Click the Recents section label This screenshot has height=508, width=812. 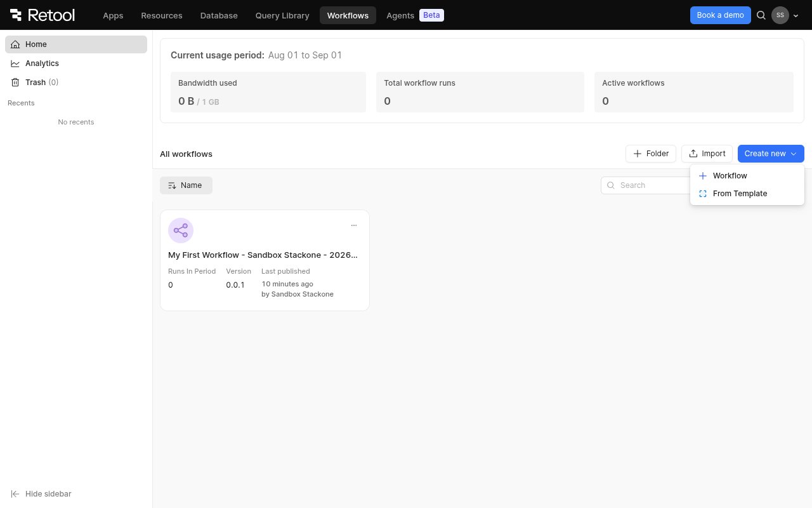click(21, 103)
